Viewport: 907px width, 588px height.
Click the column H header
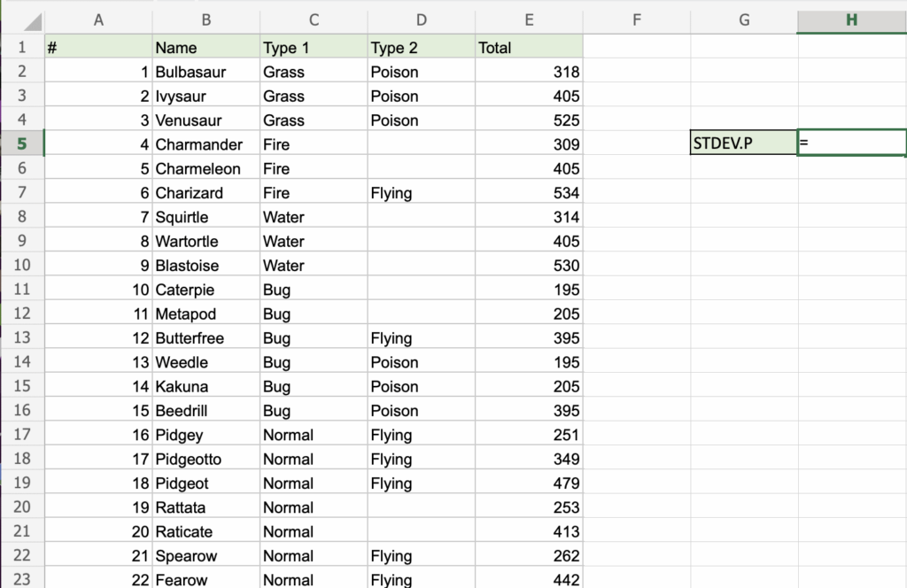[851, 21]
